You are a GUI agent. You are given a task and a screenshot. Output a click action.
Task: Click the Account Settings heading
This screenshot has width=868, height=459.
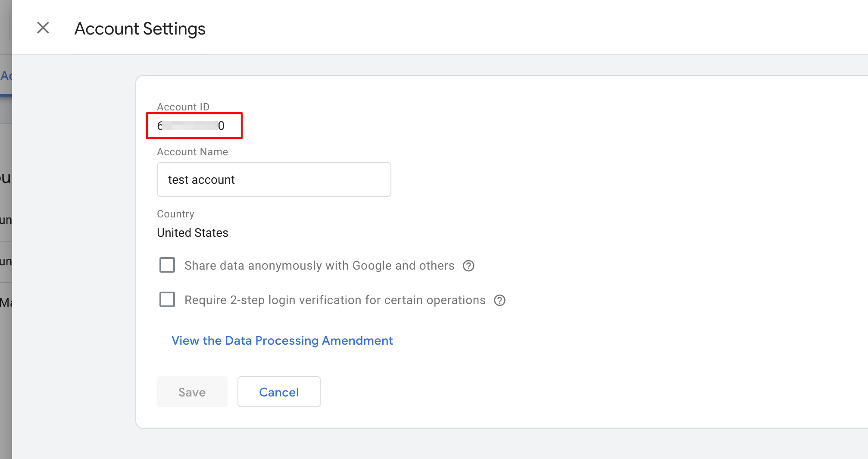tap(140, 29)
